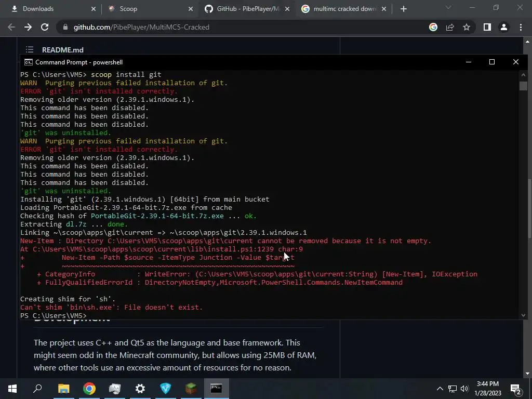Click "Creating shim for 'sh'." line

click(68, 299)
